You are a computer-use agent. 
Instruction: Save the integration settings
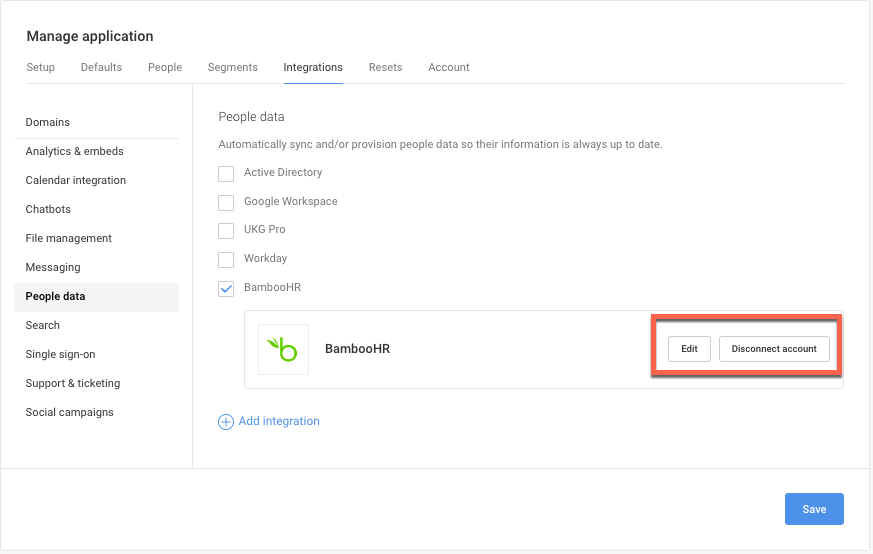[814, 509]
